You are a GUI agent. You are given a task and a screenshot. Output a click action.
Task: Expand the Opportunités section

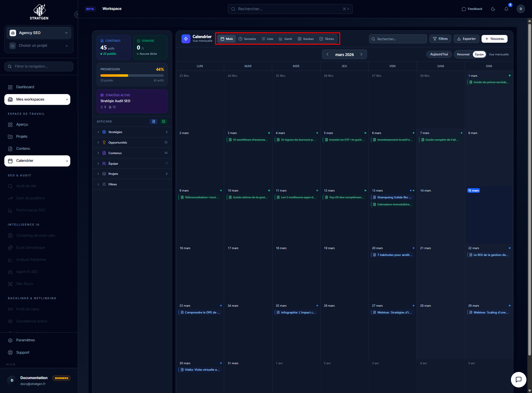[98, 142]
